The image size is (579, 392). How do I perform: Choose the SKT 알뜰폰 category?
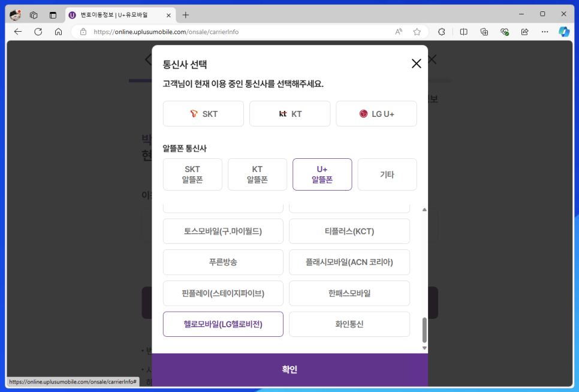click(x=192, y=174)
